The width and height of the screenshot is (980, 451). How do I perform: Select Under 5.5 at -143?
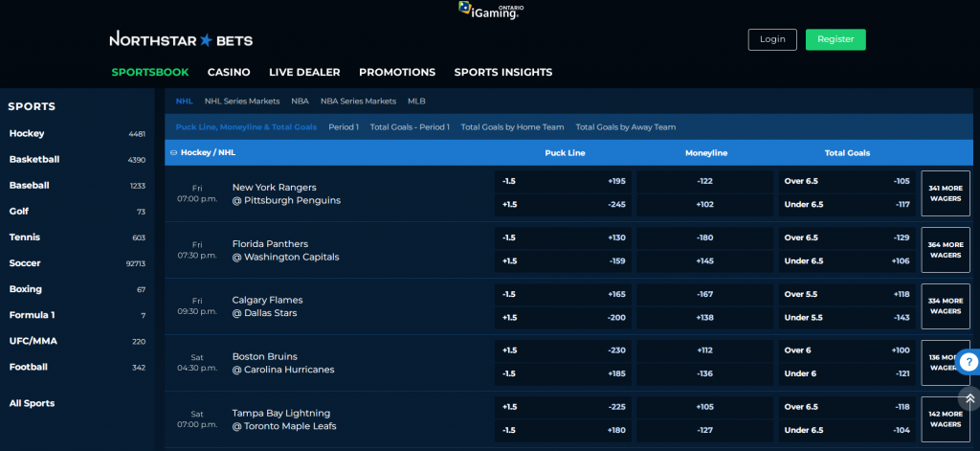(847, 317)
